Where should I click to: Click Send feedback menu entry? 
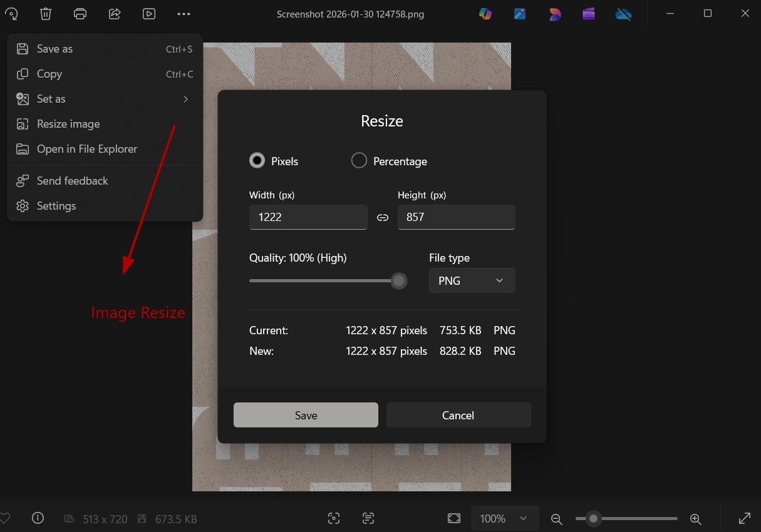pyautogui.click(x=105, y=181)
